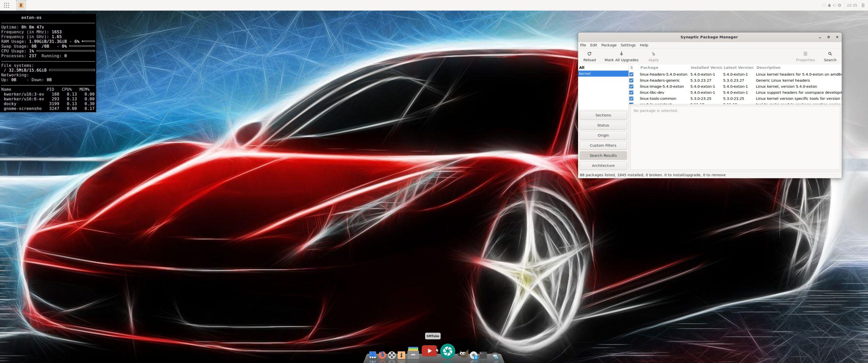Click the Reload icon in Synaptic toolbar
Viewport: 868px width, 363px height.
pyautogui.click(x=589, y=54)
